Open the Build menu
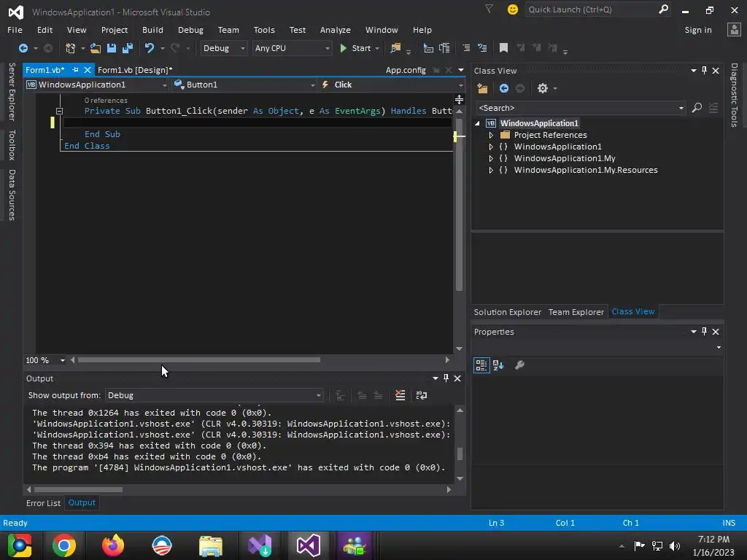This screenshot has height=560, width=747. 152,30
